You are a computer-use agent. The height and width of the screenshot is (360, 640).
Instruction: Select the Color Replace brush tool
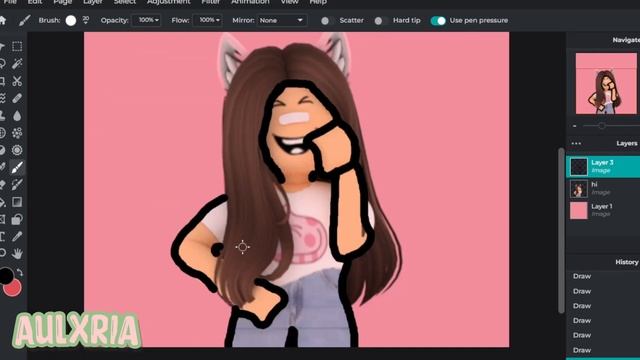point(17,184)
